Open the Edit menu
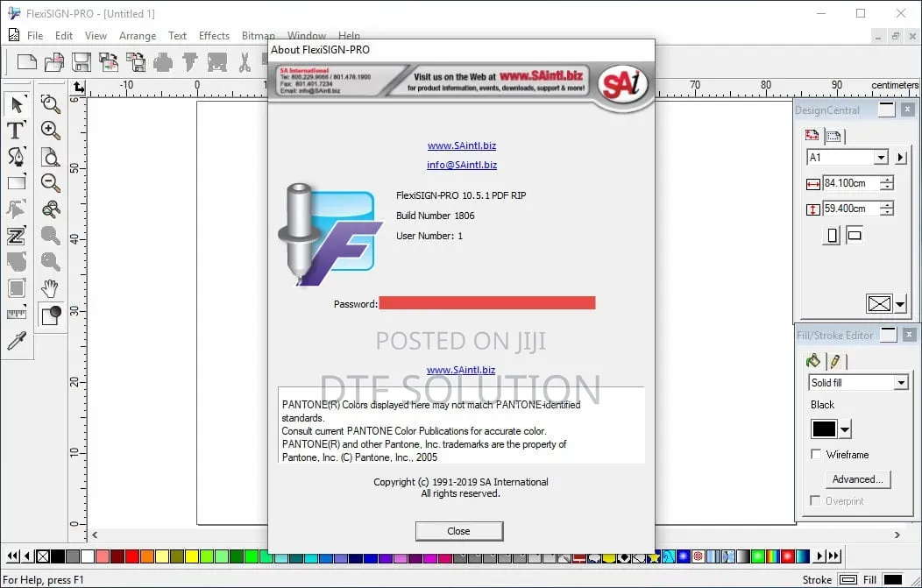The width and height of the screenshot is (922, 588). [x=63, y=36]
